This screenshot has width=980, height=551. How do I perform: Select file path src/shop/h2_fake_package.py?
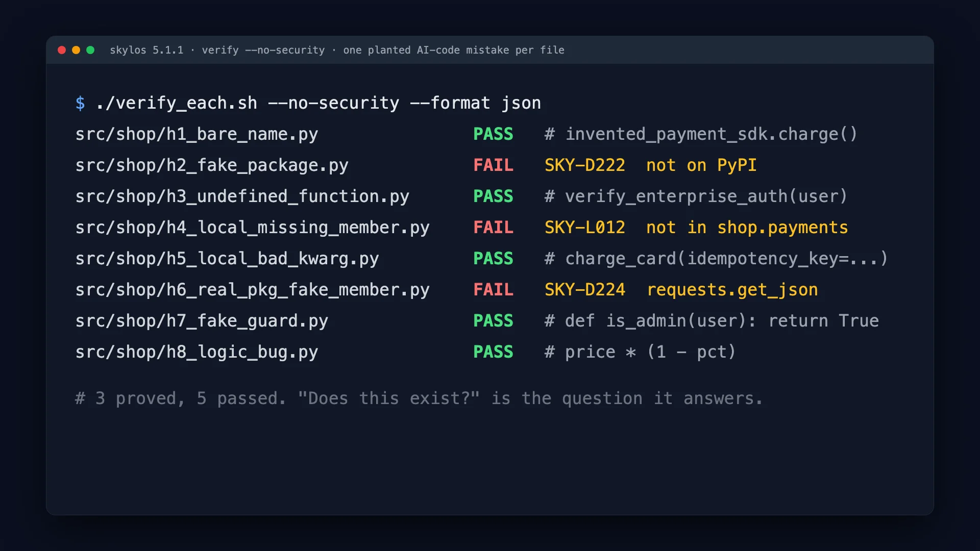click(212, 165)
